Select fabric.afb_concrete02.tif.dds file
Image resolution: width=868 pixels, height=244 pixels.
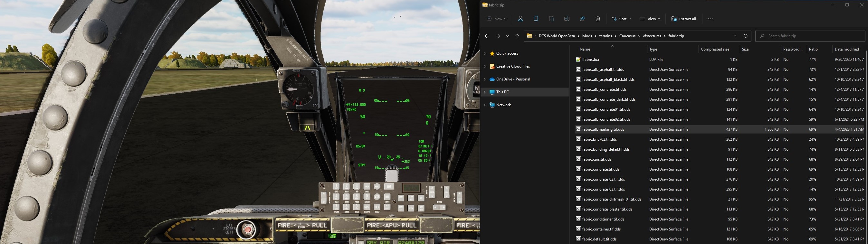pyautogui.click(x=606, y=119)
